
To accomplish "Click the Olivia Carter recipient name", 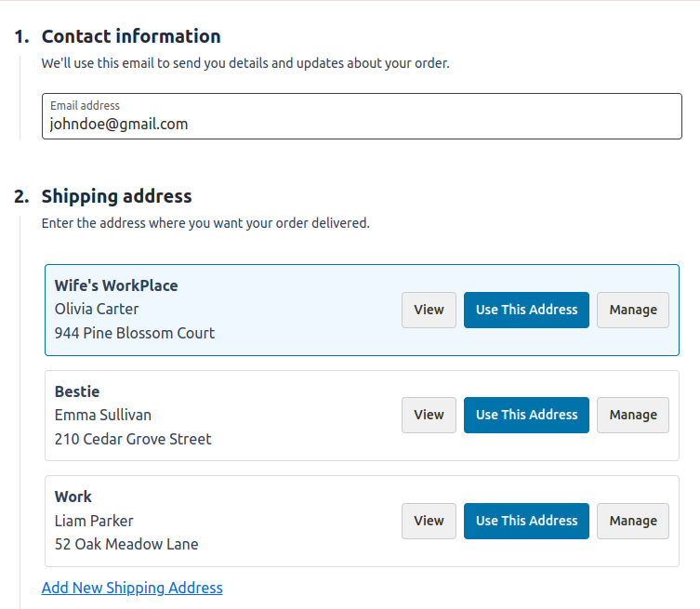I will click(x=97, y=309).
